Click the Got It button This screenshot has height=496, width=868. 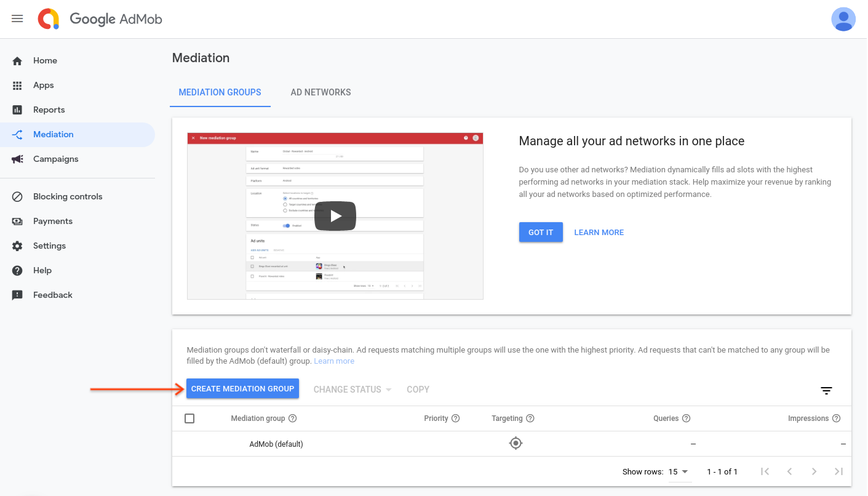(541, 233)
